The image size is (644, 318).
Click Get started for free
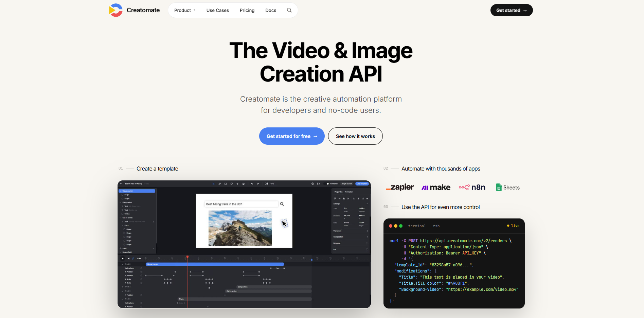tap(292, 136)
